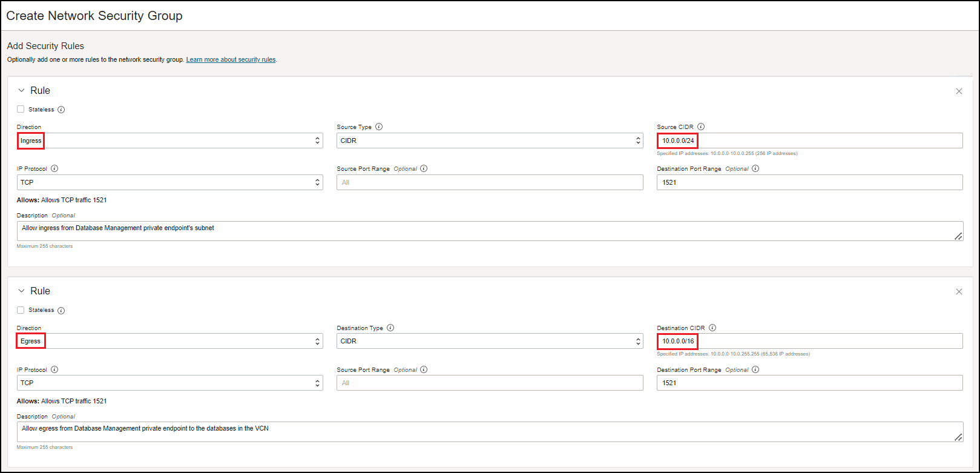This screenshot has height=473, width=980.
Task: Remove the Egress rule with X icon
Action: [x=959, y=292]
